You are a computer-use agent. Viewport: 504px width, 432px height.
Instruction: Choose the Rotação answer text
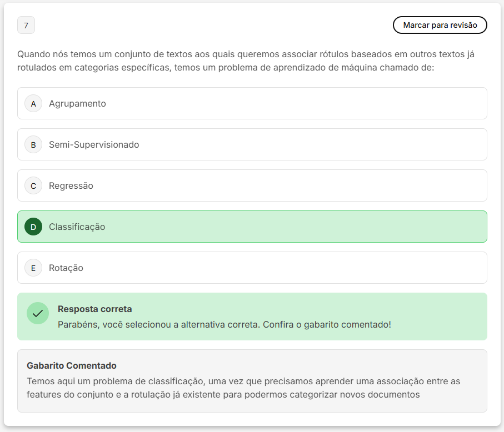[66, 268]
